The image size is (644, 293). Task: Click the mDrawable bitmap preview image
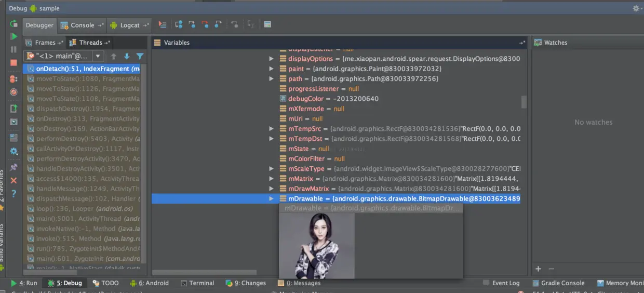click(317, 245)
